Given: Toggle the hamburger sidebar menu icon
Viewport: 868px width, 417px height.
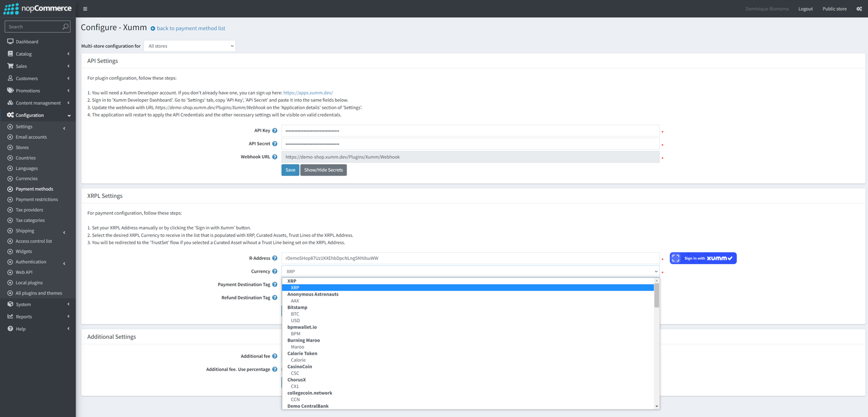Looking at the screenshot, I should [x=85, y=9].
